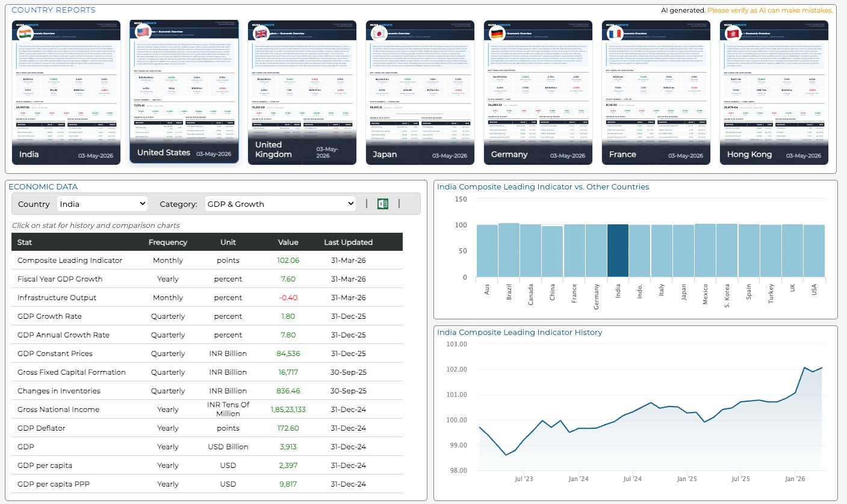Click the negative value -0.40
Viewport: 847px width, 504px height.
click(288, 298)
